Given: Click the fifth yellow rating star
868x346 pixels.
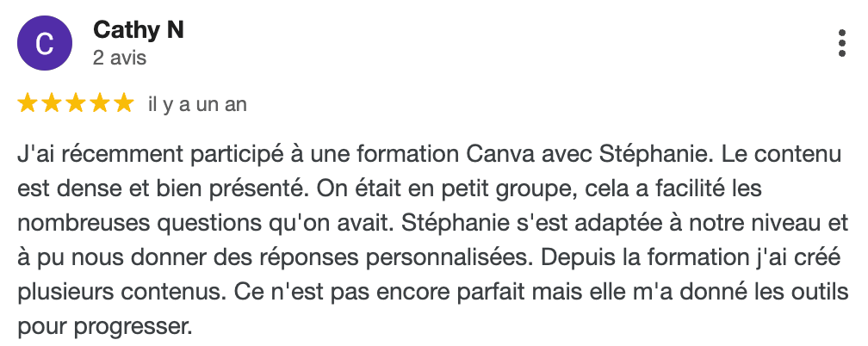Looking at the screenshot, I should tap(124, 104).
